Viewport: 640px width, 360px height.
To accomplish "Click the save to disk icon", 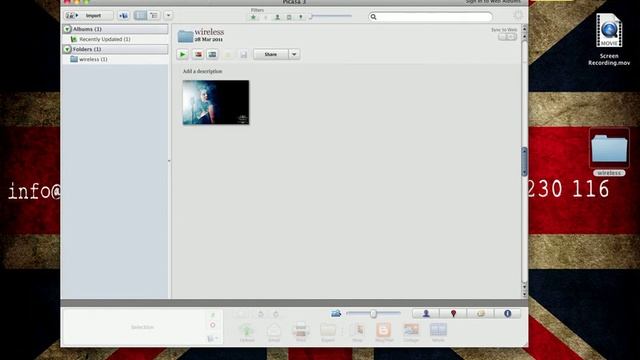I will coord(243,54).
